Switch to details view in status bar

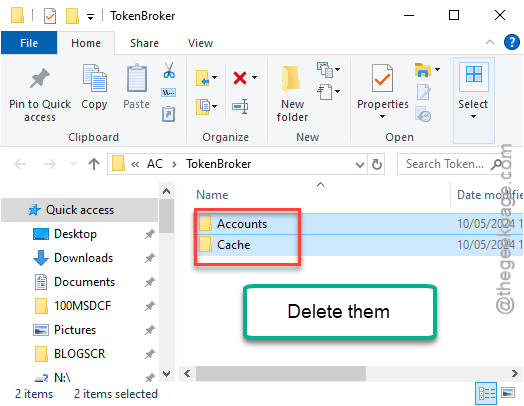486,393
